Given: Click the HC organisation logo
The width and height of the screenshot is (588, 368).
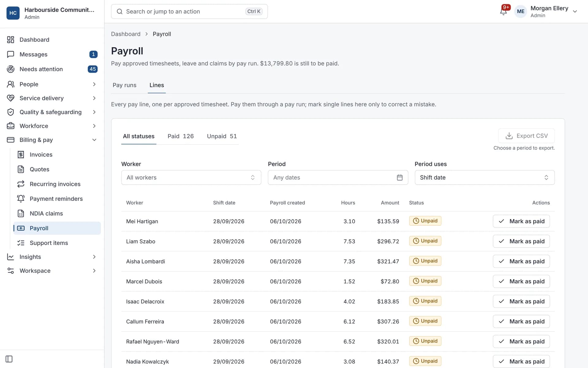Looking at the screenshot, I should tap(13, 13).
